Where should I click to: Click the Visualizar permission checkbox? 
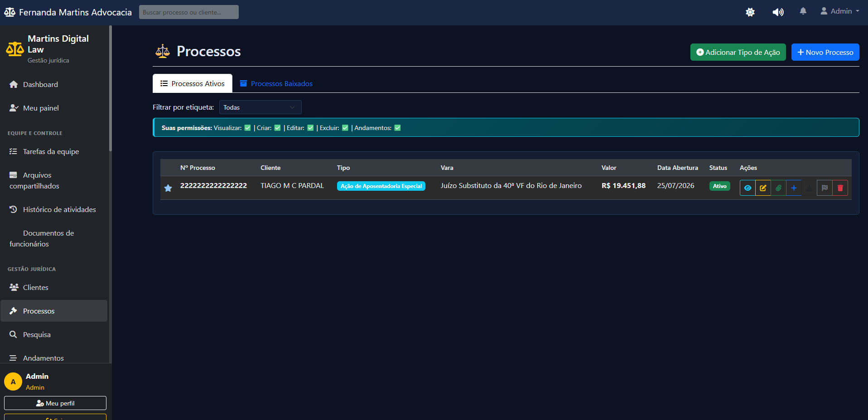click(247, 128)
